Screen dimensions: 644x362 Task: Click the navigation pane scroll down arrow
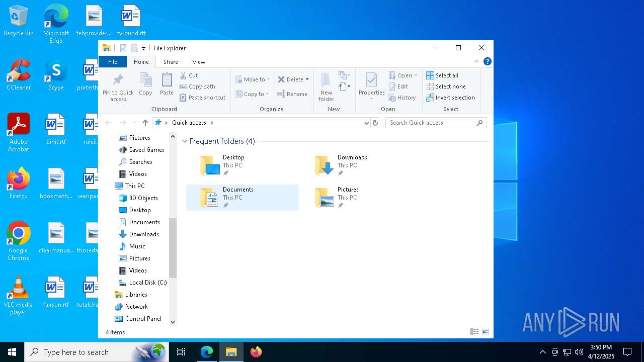tap(173, 322)
